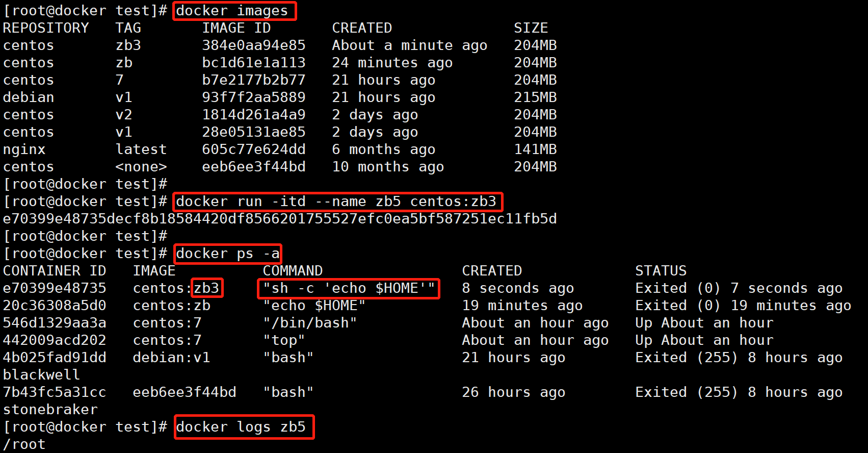
Task: Select the SIZE column header
Action: click(x=531, y=28)
